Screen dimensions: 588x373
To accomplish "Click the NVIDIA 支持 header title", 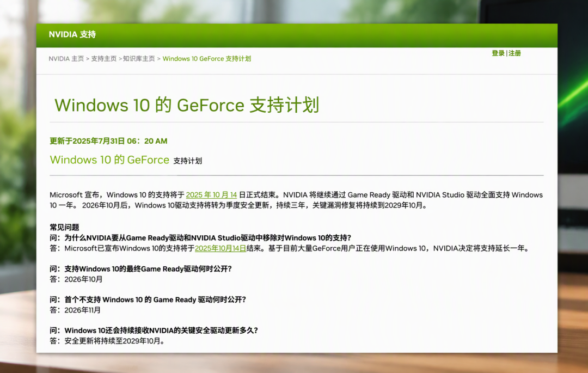I will 72,34.
